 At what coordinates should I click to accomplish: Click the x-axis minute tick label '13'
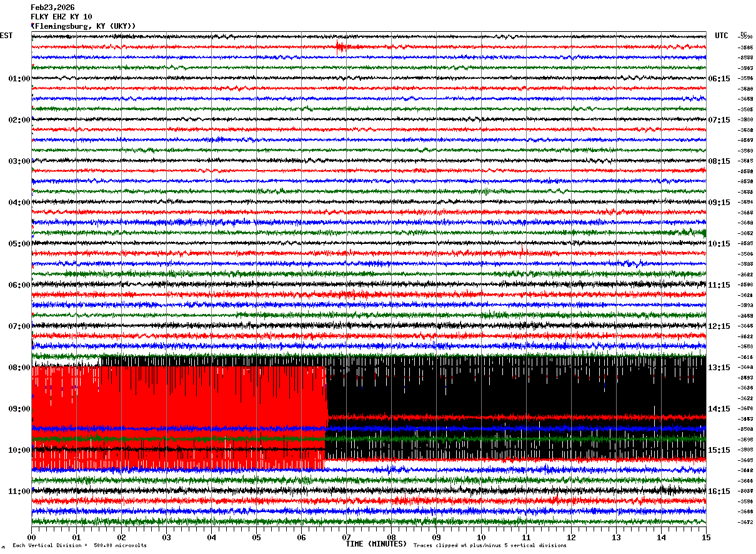616,537
